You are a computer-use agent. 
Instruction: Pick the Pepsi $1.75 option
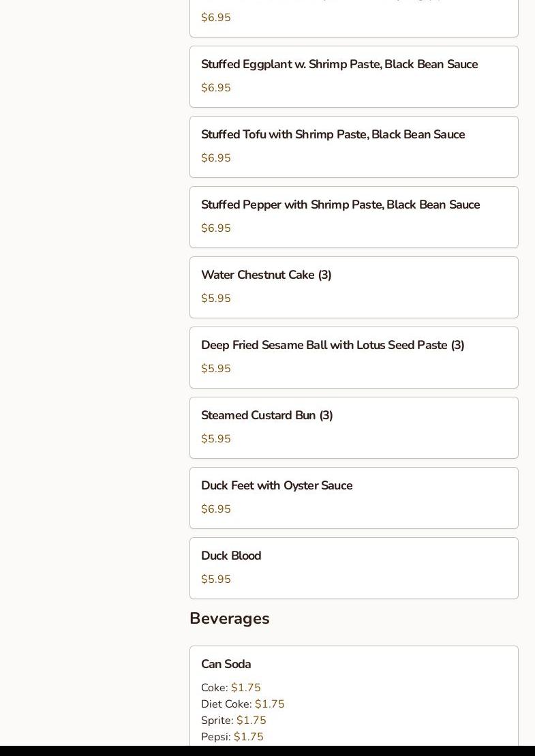pos(232,737)
